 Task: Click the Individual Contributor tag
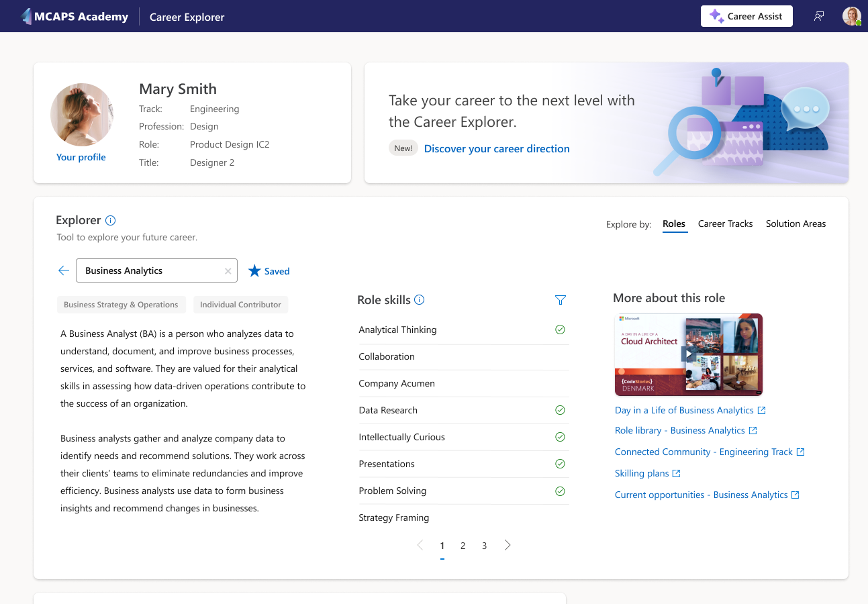coord(240,305)
